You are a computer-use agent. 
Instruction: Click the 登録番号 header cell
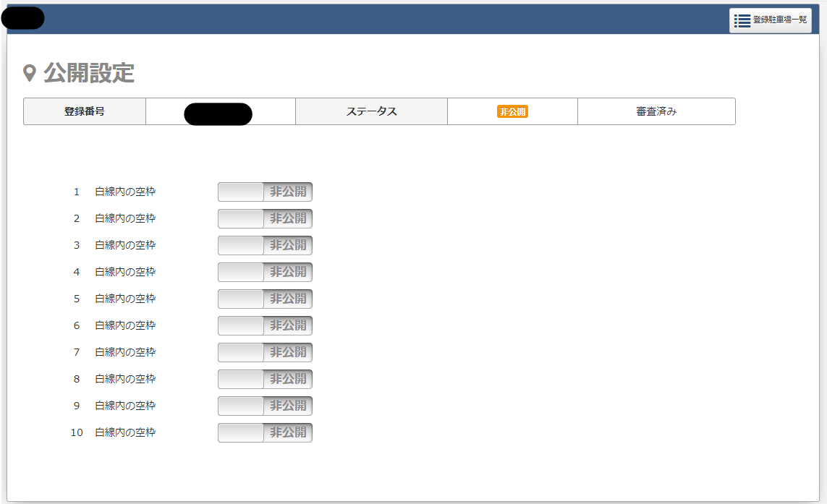point(85,111)
